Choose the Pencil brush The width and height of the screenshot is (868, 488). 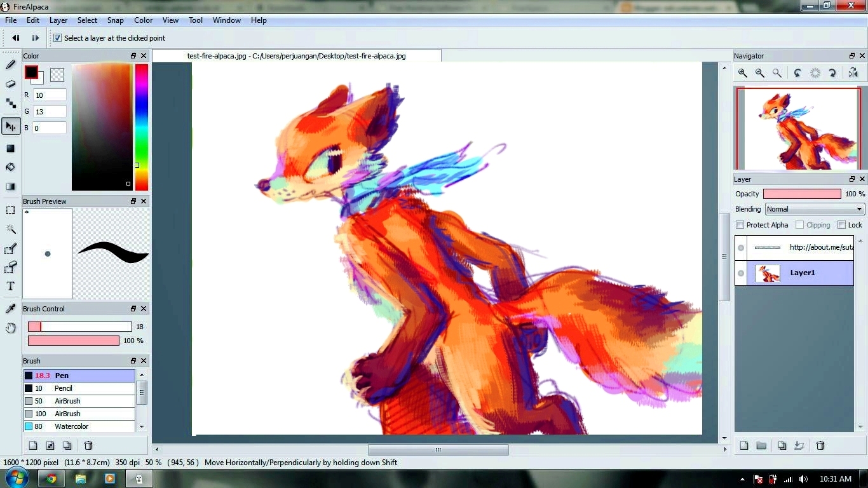pyautogui.click(x=79, y=388)
